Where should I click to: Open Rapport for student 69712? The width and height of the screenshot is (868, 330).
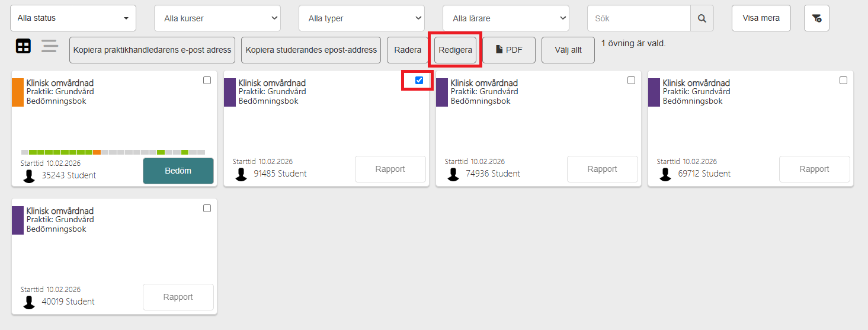pyautogui.click(x=815, y=169)
